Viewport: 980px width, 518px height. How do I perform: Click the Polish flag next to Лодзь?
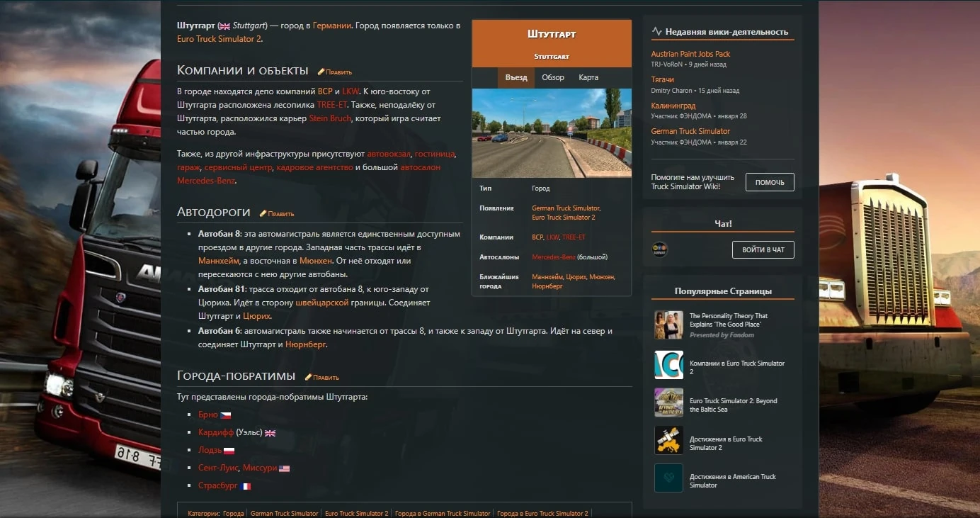tap(229, 451)
